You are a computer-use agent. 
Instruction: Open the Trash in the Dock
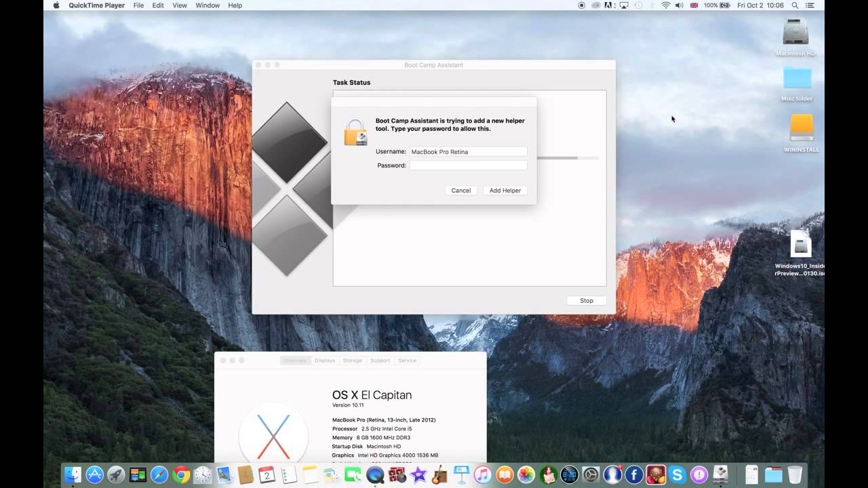[x=795, y=474]
